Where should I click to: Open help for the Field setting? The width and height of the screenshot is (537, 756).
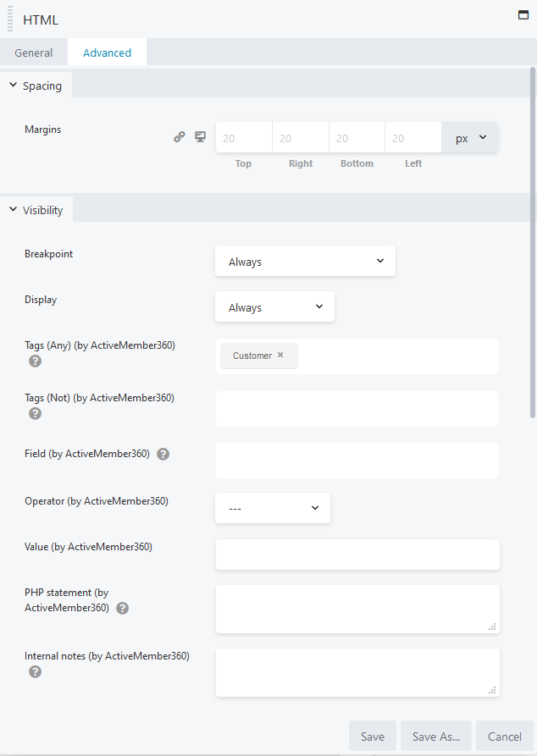click(163, 454)
